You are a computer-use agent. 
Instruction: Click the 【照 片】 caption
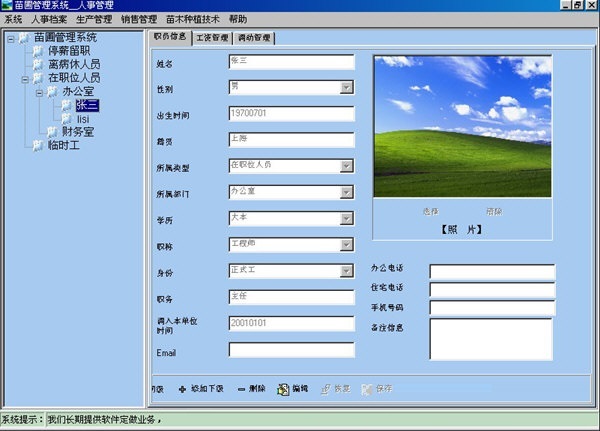(x=461, y=230)
